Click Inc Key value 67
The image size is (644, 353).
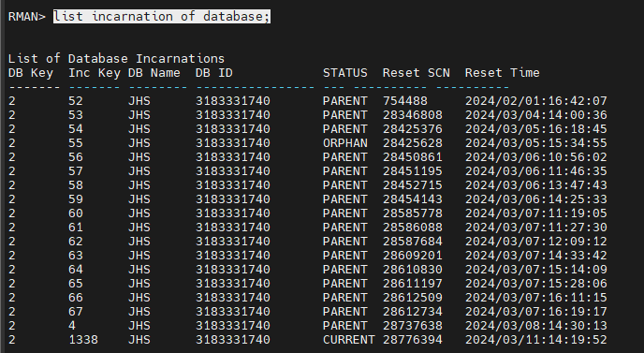(x=76, y=312)
